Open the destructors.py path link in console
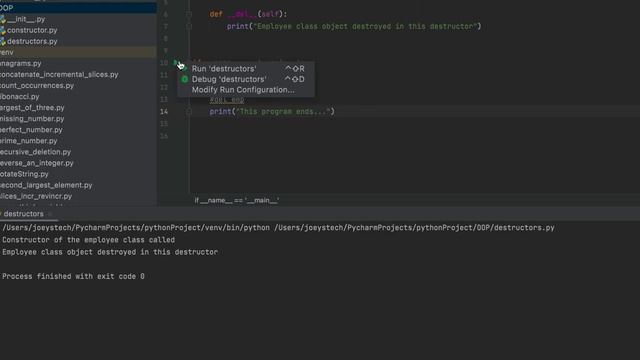Viewport: 640px width, 360px height. (x=414, y=228)
